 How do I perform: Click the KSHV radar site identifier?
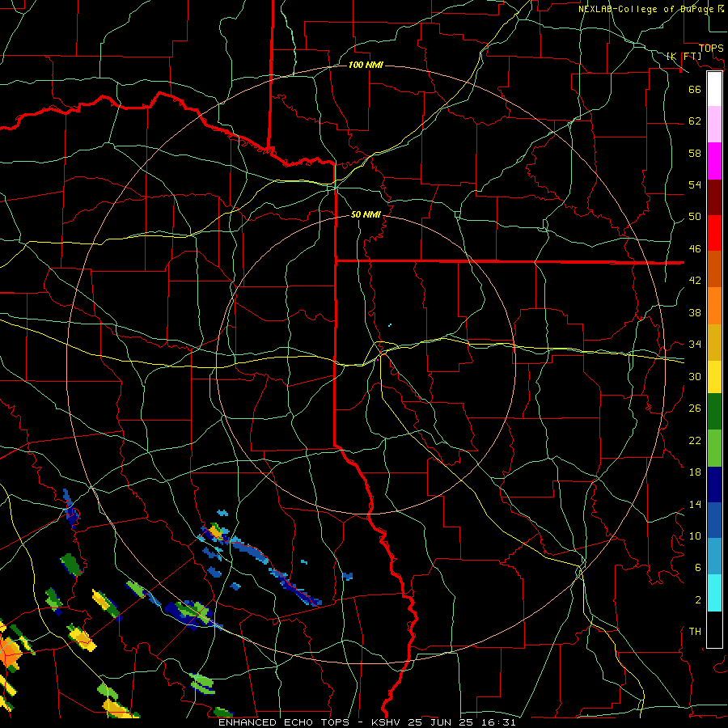coord(387,722)
